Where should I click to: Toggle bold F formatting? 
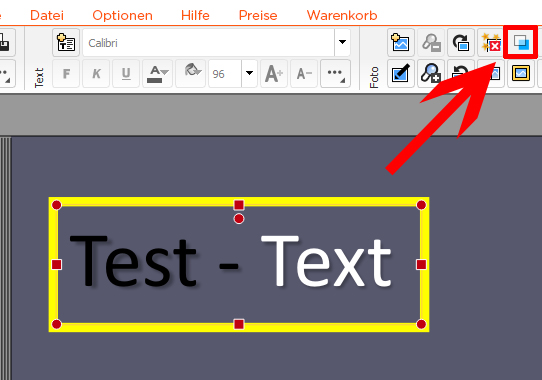point(66,73)
